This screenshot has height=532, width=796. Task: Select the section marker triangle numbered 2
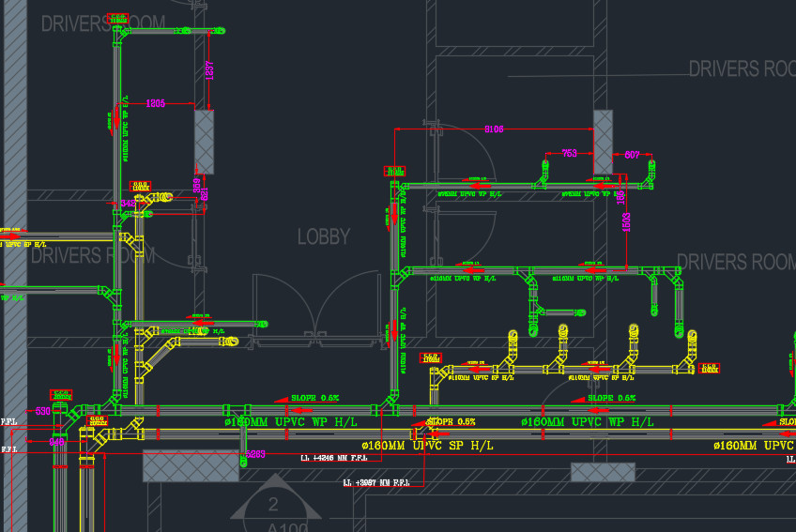coord(276,497)
